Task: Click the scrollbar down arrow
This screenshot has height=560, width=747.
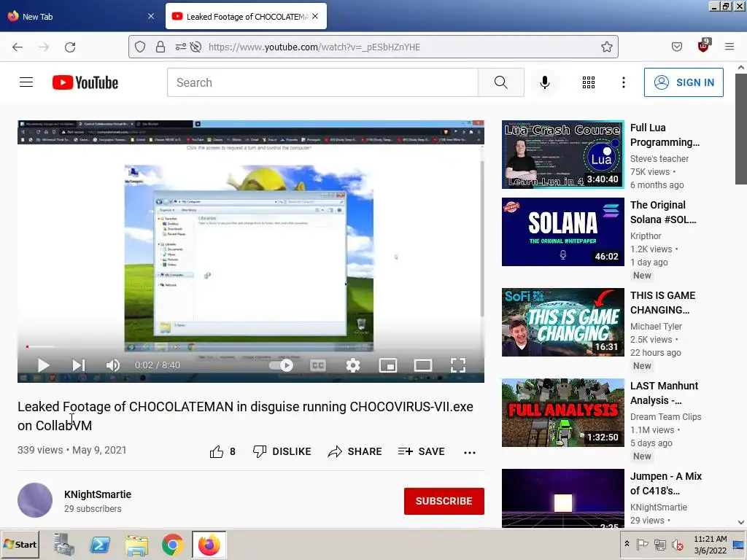Action: click(741, 522)
